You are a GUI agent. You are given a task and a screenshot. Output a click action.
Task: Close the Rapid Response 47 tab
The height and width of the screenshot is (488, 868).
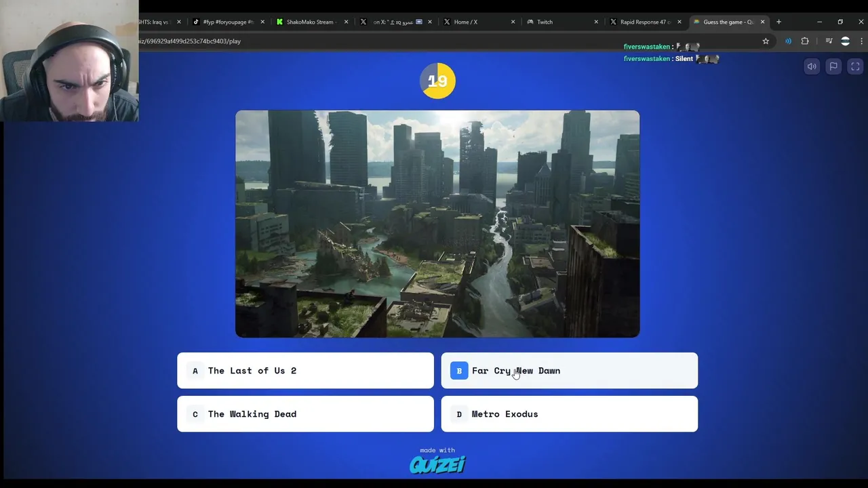click(679, 22)
